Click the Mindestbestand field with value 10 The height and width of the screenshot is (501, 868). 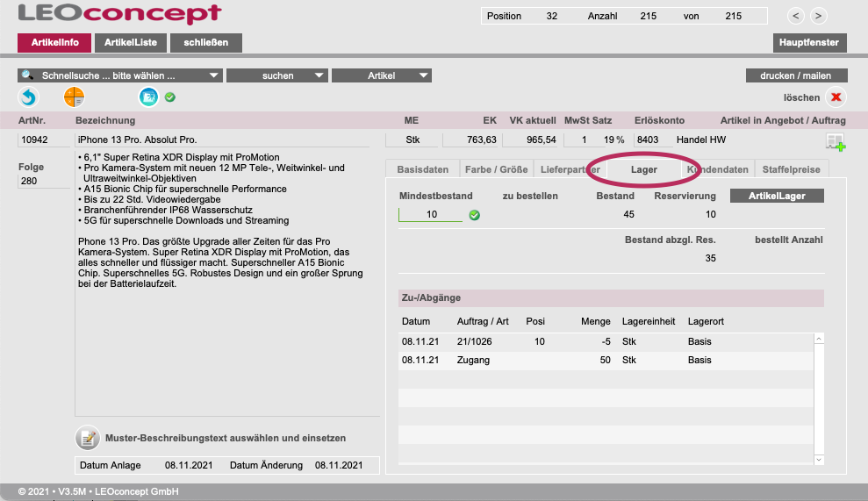point(431,214)
